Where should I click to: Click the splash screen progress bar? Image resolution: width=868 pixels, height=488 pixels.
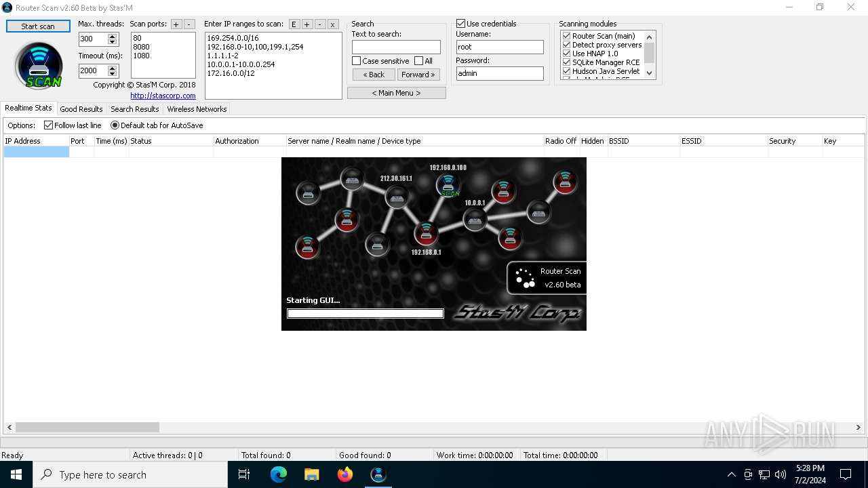(x=366, y=313)
